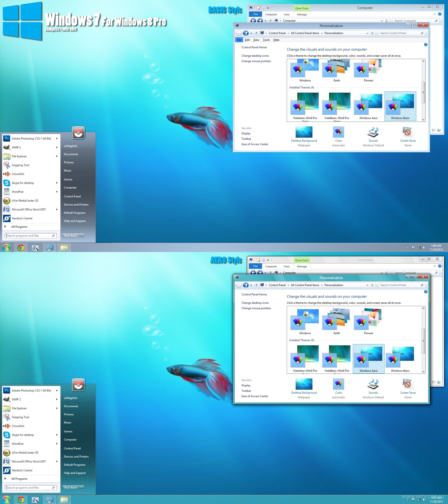Open Quick Access Toolbar dropdown in Basic Style Computer window
Image resolution: width=448 pixels, height=504 pixels.
pos(268,8)
